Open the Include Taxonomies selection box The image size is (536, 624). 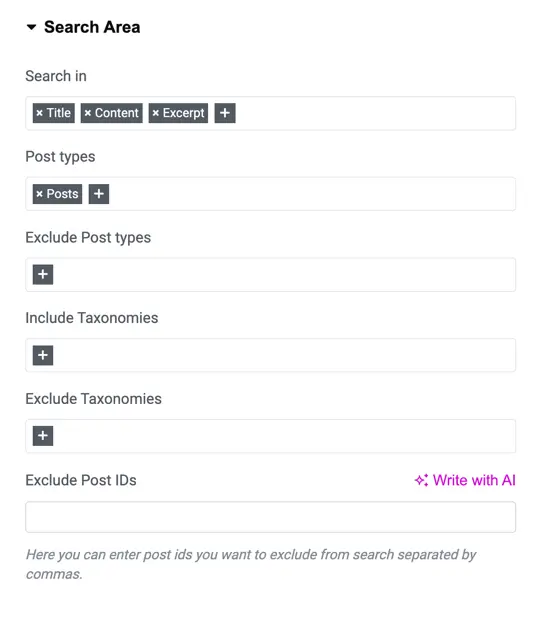(271, 355)
